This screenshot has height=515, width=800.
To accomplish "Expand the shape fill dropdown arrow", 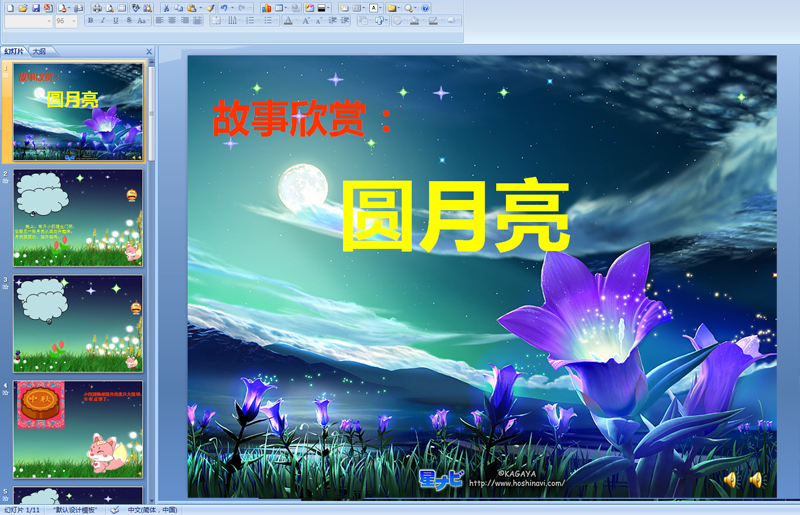I will coord(423,20).
